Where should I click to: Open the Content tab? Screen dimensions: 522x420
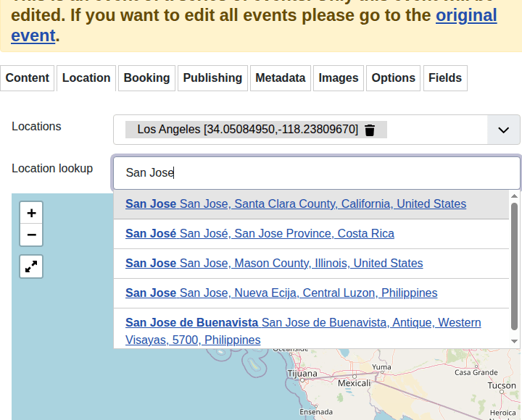point(28,78)
